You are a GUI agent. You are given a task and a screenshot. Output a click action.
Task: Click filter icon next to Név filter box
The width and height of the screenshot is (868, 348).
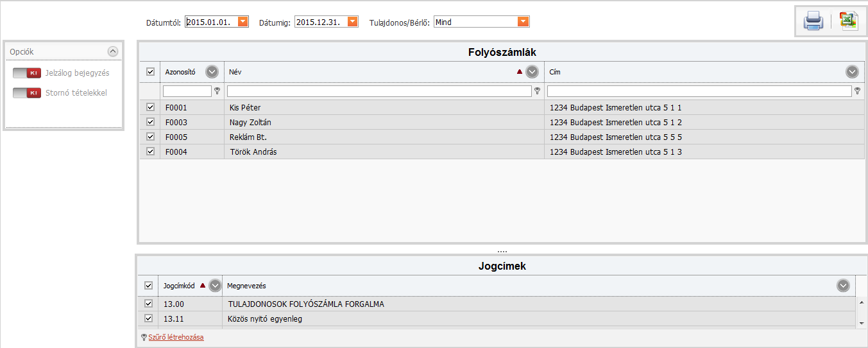coord(537,91)
